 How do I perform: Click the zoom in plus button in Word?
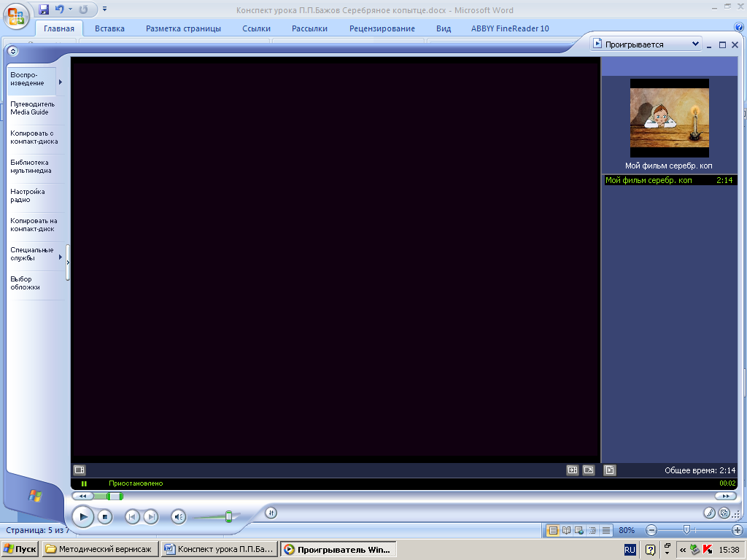(737, 530)
